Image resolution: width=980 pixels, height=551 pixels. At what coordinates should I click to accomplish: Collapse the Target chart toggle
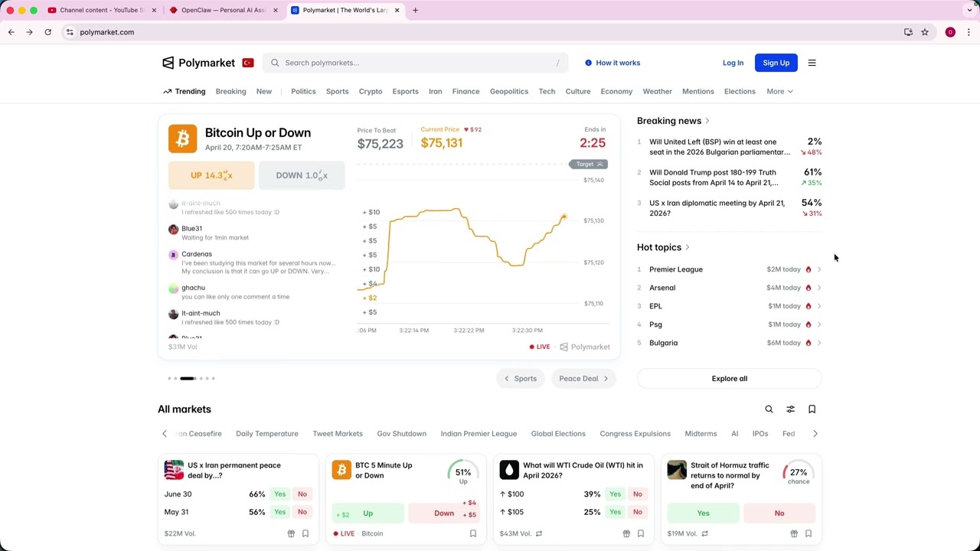tap(589, 164)
